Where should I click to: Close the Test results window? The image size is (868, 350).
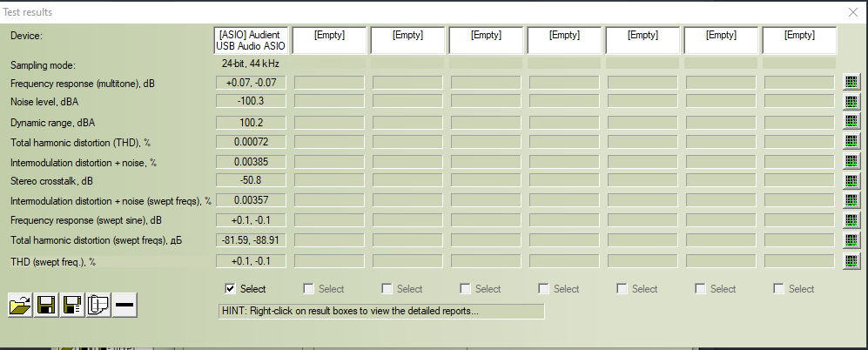[x=853, y=12]
